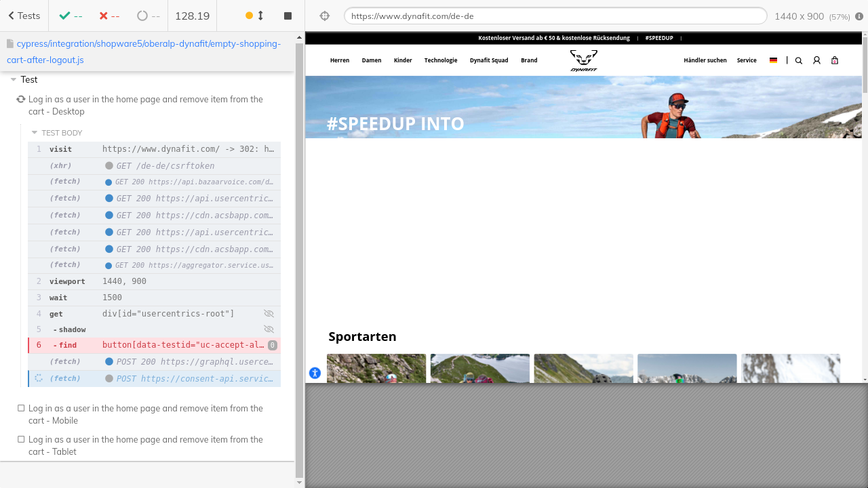This screenshot has height=488, width=868.
Task: Click the hidden-eye icon on shadow command
Action: click(x=269, y=329)
